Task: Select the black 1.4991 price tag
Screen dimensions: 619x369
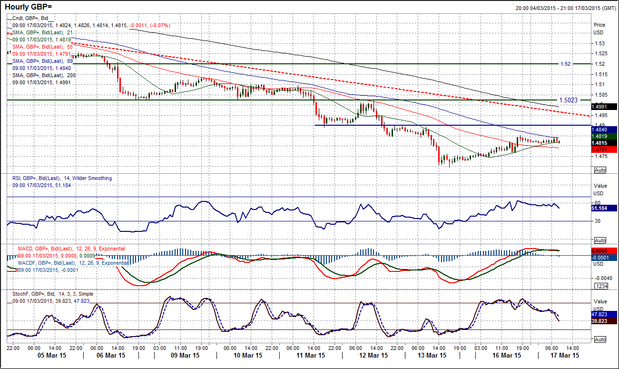Action: [x=604, y=107]
